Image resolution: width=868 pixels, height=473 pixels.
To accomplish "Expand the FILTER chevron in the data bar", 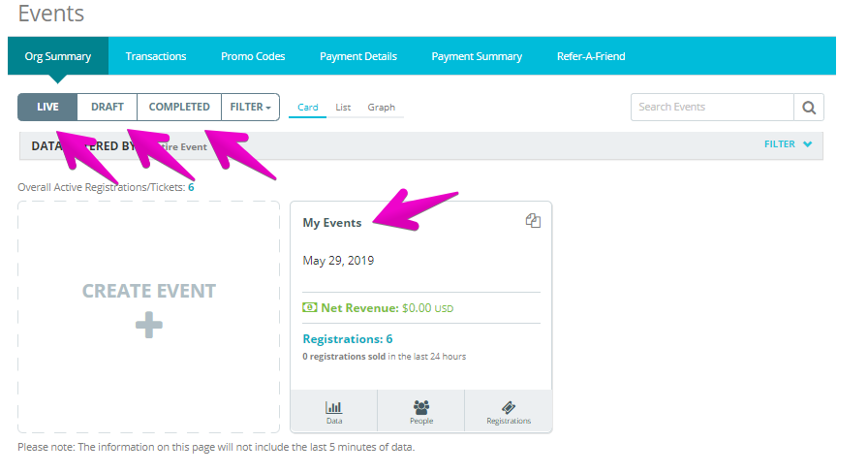I will coord(808,144).
